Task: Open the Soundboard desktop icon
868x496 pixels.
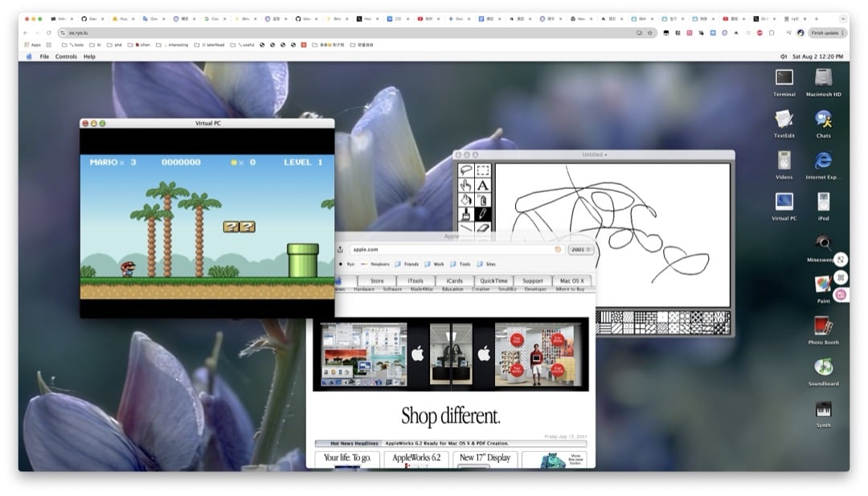Action: coord(823,372)
